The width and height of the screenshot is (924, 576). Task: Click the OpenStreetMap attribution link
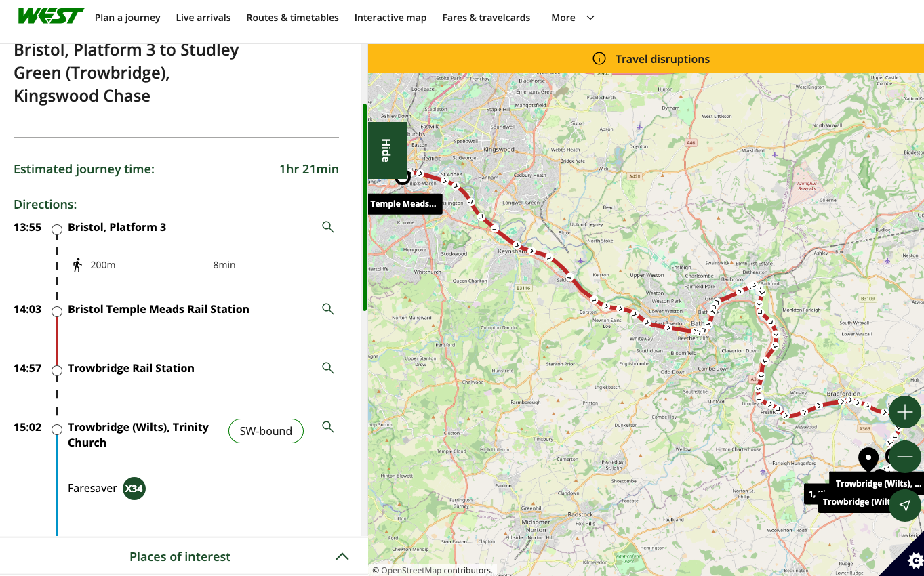click(x=411, y=571)
